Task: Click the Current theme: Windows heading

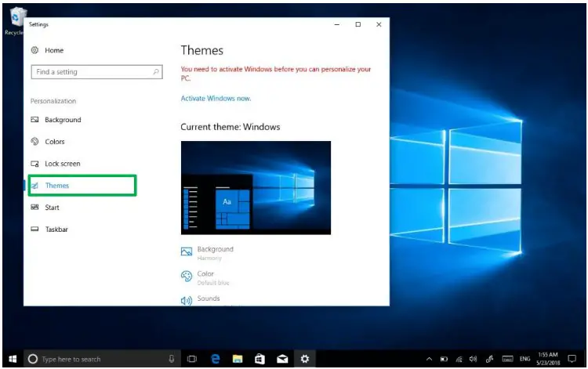Action: click(x=230, y=127)
